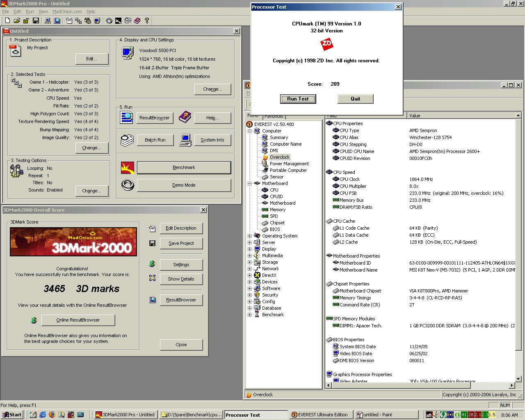Click the New project toolbar icon
Viewport: 525px width, 420px height.
[7, 21]
